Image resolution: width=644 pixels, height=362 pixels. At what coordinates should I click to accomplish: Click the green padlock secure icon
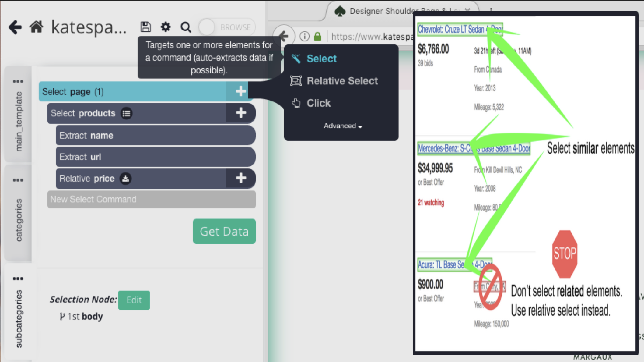point(317,36)
